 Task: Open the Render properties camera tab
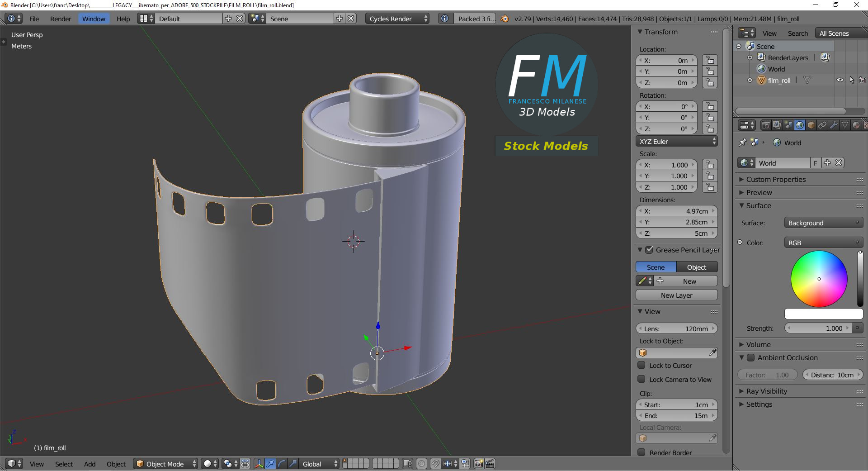[766, 125]
